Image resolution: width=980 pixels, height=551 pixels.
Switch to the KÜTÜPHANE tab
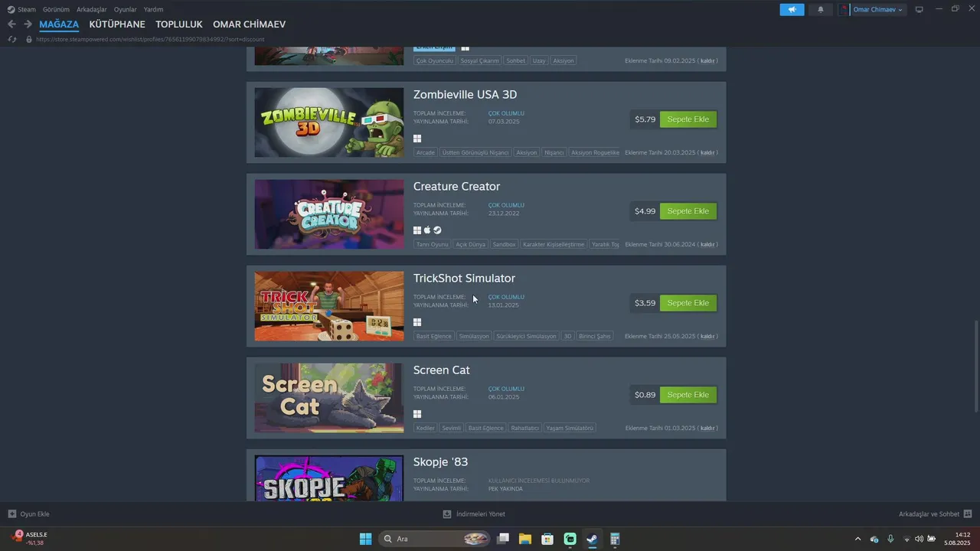pos(117,24)
